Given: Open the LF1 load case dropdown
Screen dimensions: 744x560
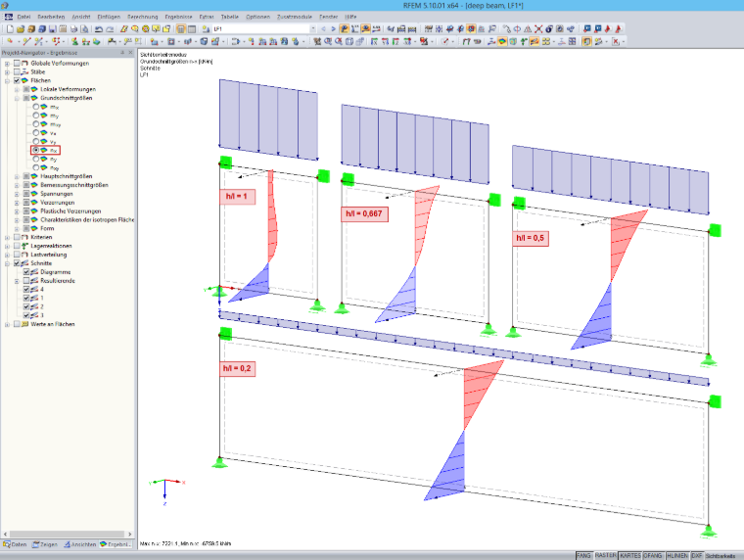Looking at the screenshot, I should [312, 29].
